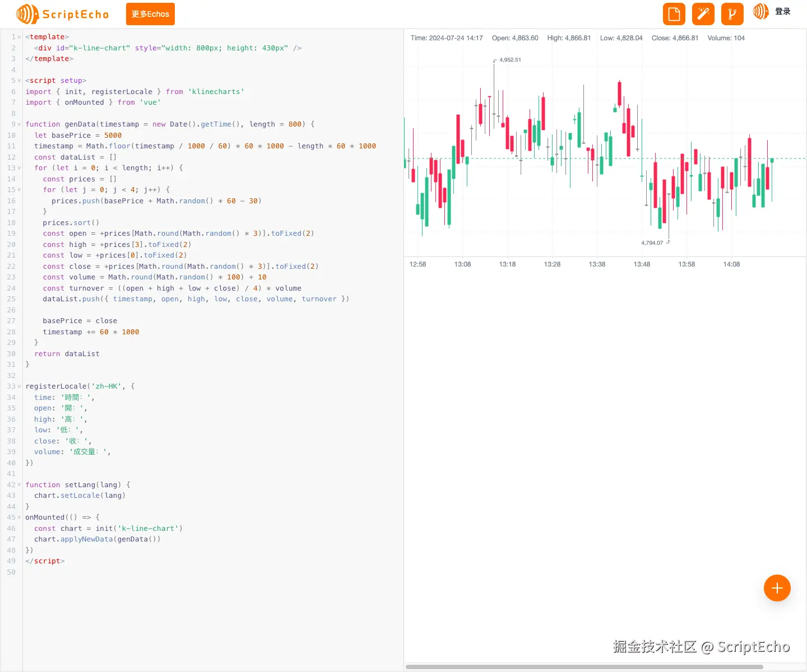The height and width of the screenshot is (672, 807).
Task: Click the horizontal scrollbar below the preview
Action: [585, 667]
